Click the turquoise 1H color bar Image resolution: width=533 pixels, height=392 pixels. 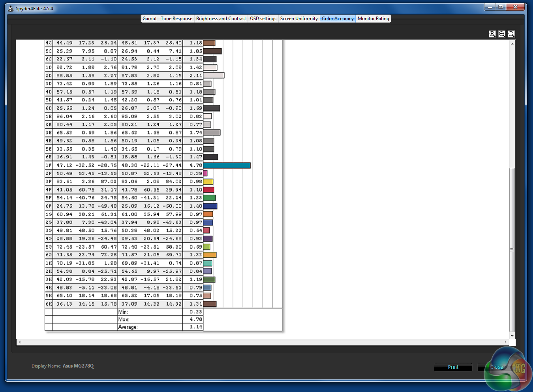208,263
